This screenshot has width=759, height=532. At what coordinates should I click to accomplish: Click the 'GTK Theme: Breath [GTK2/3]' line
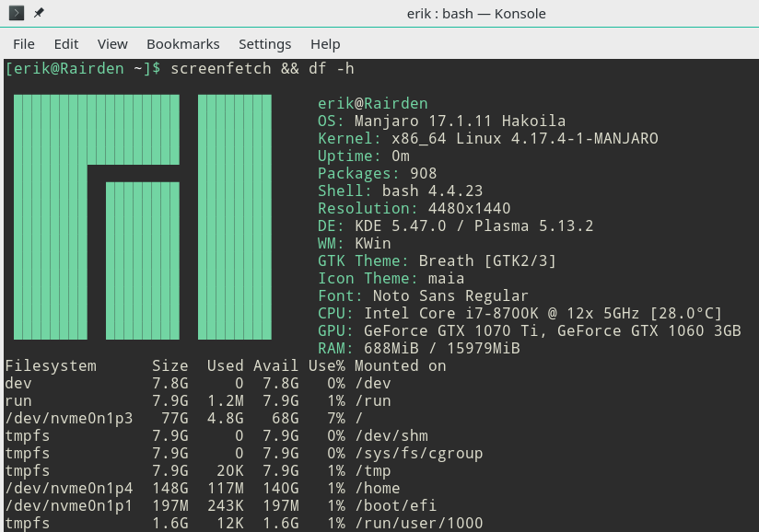(x=438, y=260)
